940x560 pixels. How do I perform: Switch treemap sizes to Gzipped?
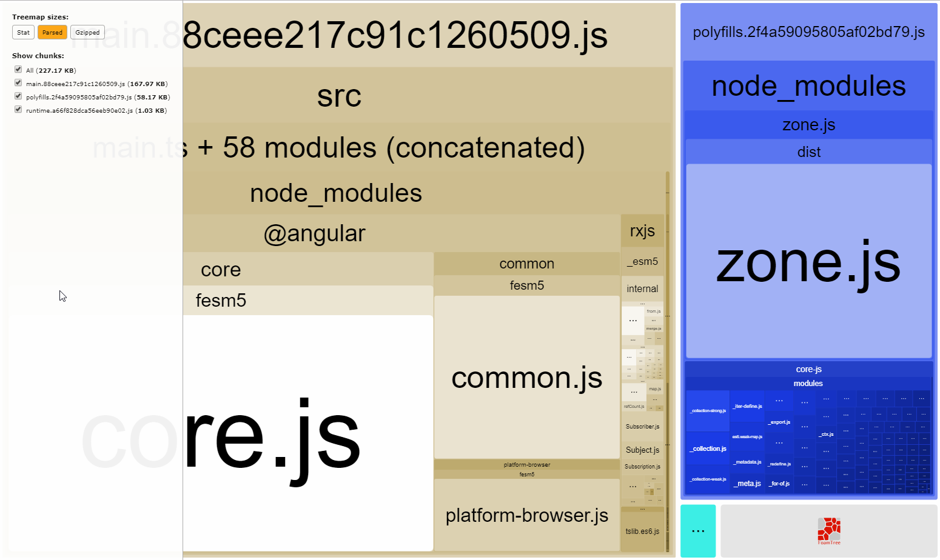pyautogui.click(x=87, y=32)
